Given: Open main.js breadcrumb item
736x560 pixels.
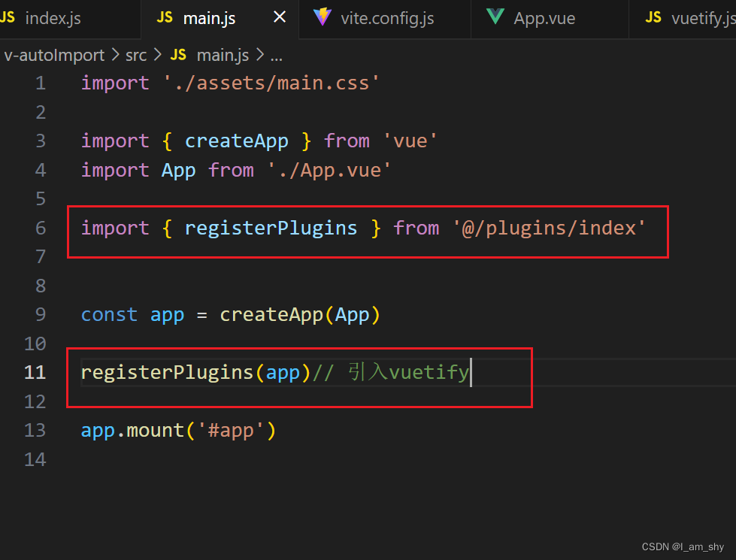Looking at the screenshot, I should click(x=223, y=56).
